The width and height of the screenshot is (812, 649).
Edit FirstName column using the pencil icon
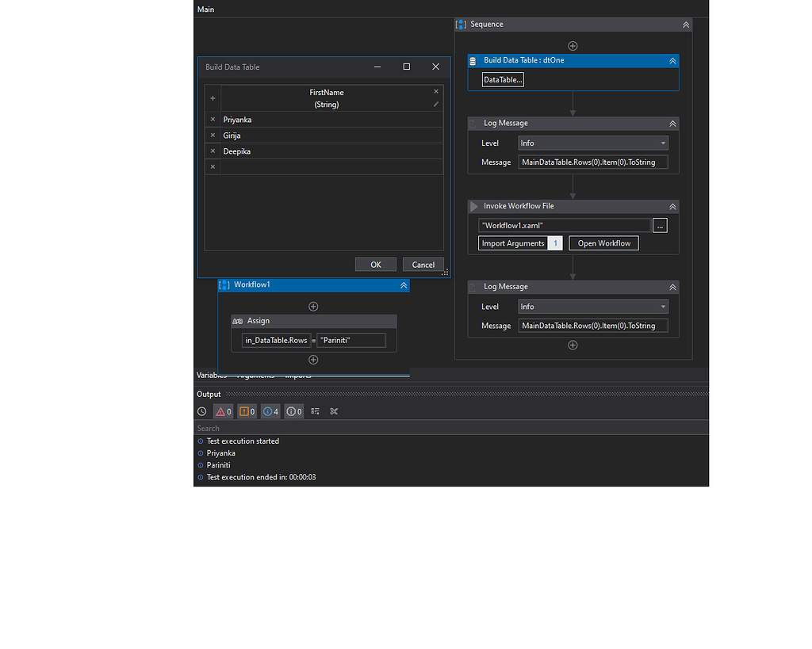[436, 104]
